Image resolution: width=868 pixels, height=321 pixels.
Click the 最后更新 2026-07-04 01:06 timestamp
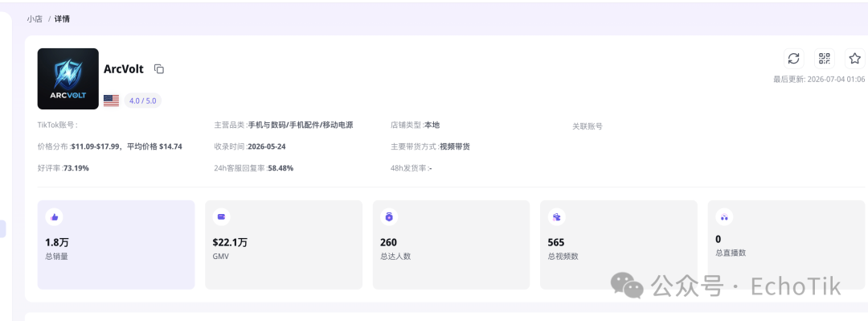pyautogui.click(x=819, y=80)
